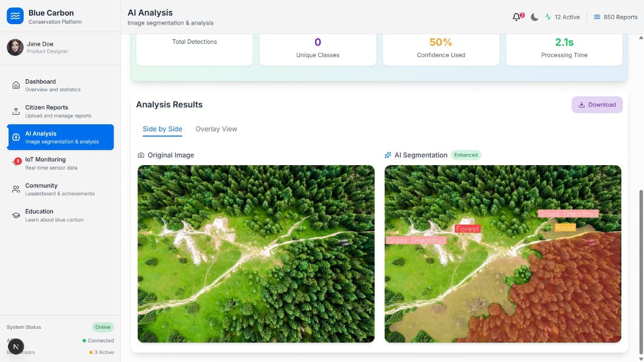
Task: Click the orange Road segmentation label
Action: (x=565, y=228)
